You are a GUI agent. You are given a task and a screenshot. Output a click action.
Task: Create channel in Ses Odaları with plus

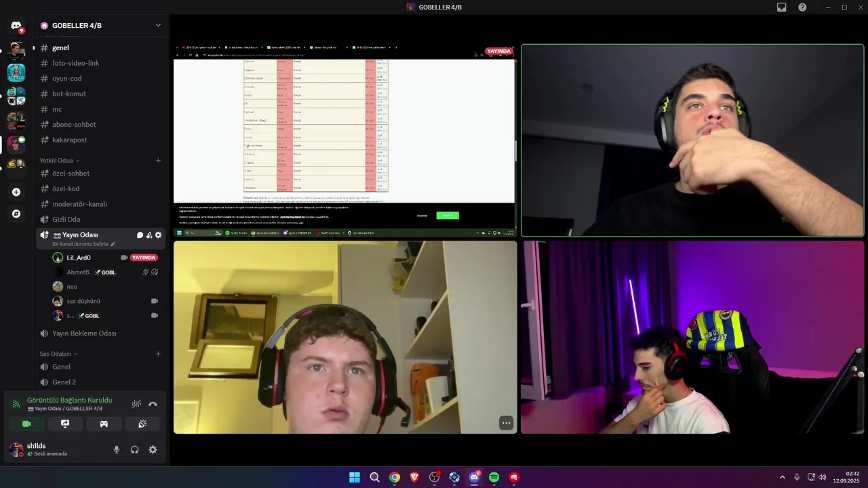[x=158, y=354]
